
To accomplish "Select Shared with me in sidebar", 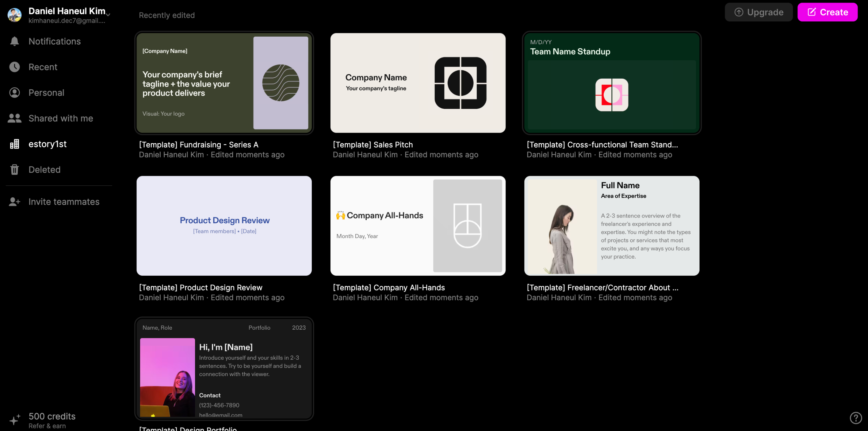I will click(61, 118).
